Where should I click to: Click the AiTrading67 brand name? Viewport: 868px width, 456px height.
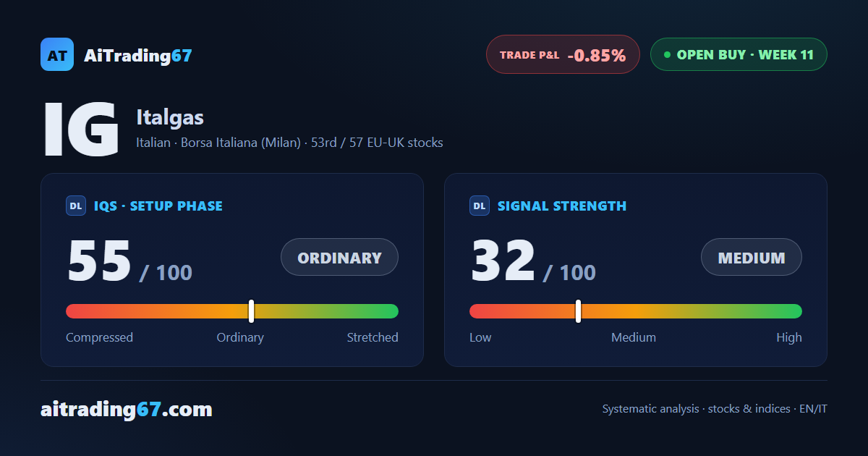pyautogui.click(x=138, y=55)
